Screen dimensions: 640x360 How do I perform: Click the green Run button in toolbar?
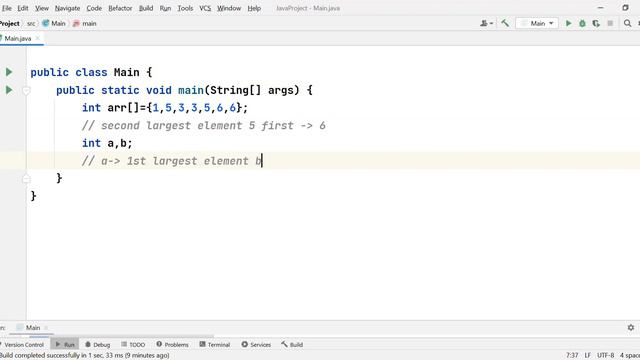568,24
